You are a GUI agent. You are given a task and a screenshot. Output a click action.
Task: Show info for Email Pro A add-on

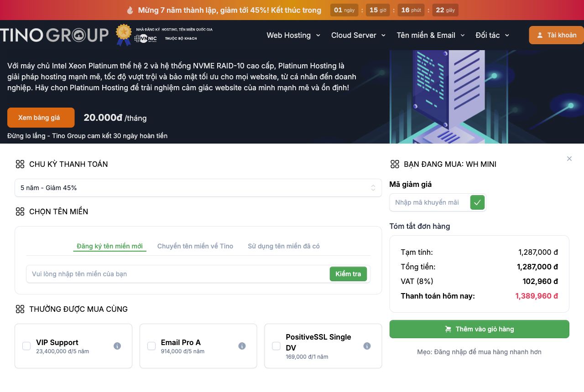click(242, 346)
